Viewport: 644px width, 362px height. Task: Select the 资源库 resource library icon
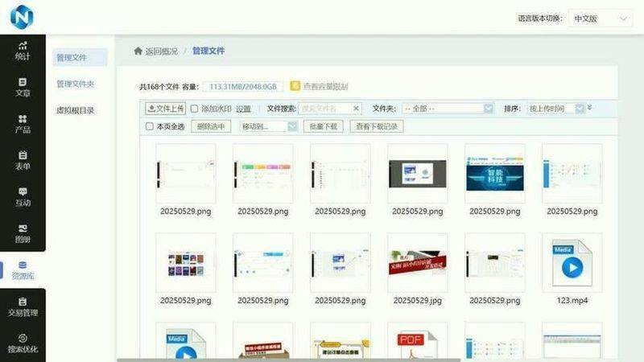[x=23, y=270]
